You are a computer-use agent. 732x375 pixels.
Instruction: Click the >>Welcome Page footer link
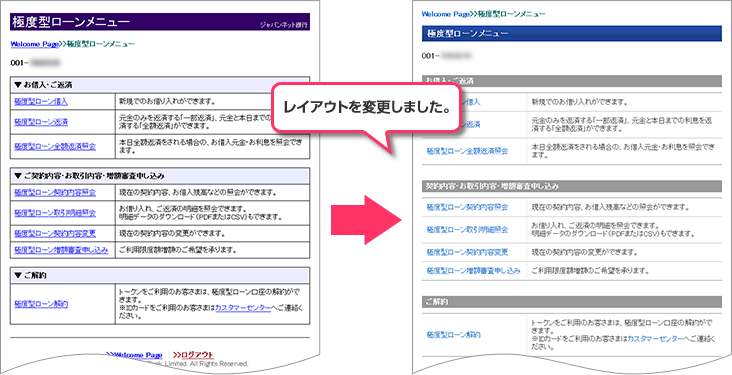[x=134, y=355]
